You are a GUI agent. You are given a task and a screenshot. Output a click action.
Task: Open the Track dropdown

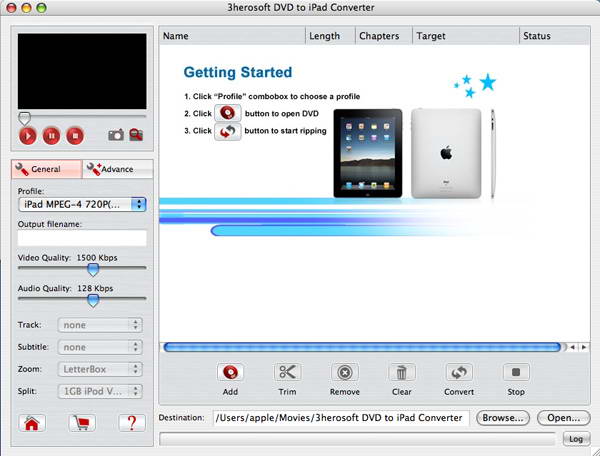100,325
